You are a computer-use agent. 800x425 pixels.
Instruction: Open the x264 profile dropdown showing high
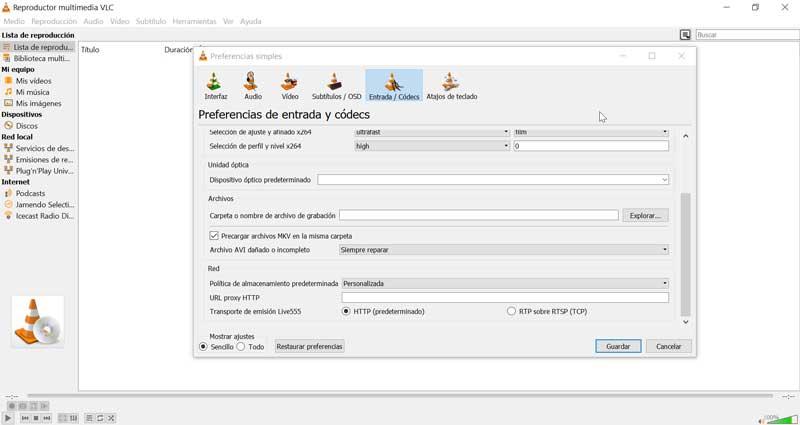(x=432, y=146)
